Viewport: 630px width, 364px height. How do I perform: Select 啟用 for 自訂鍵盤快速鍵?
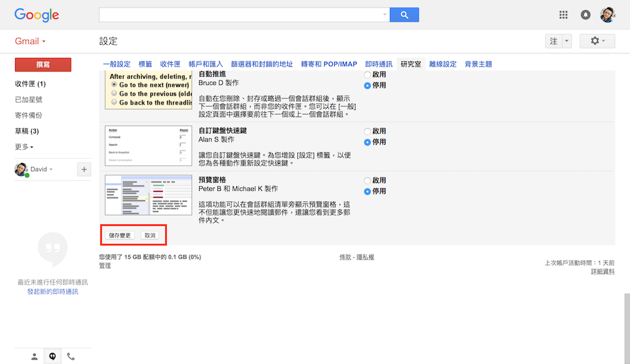(368, 131)
